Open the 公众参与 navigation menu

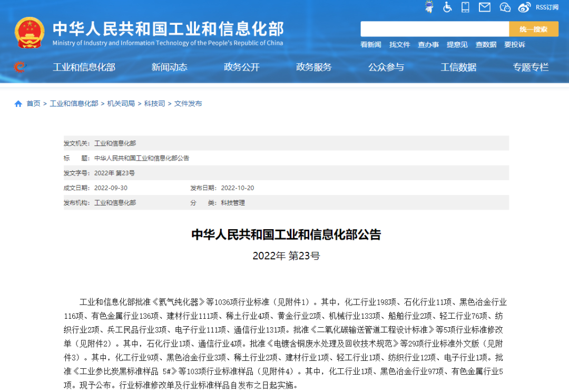(x=386, y=67)
